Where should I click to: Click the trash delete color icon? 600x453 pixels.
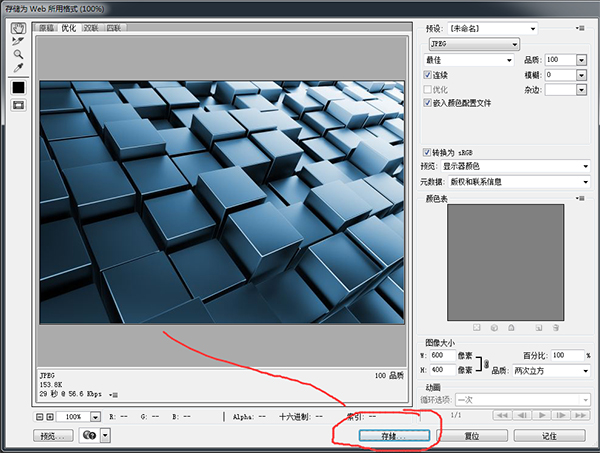click(x=556, y=328)
